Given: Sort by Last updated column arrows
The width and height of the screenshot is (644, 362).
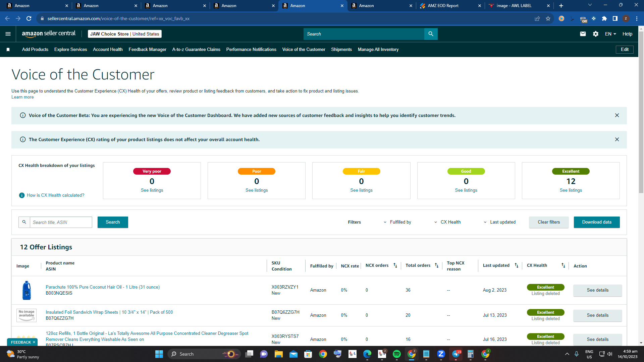Looking at the screenshot, I should pos(516,265).
